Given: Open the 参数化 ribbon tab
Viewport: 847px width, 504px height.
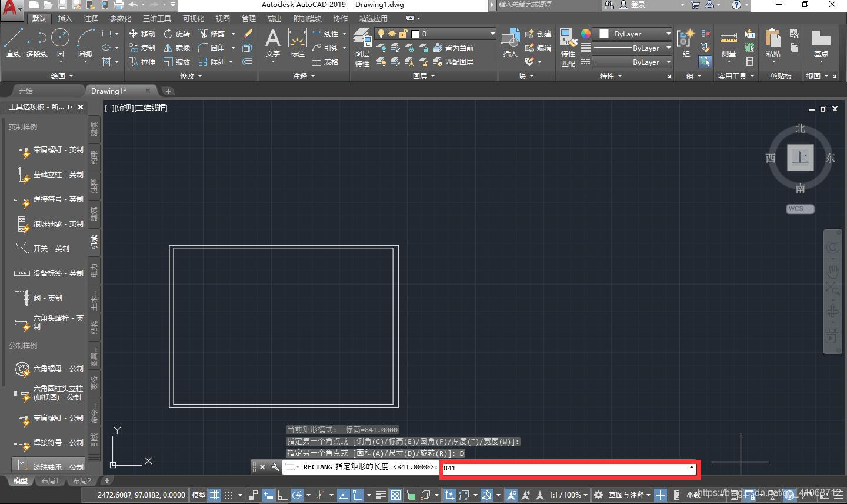Looking at the screenshot, I should (x=121, y=18).
